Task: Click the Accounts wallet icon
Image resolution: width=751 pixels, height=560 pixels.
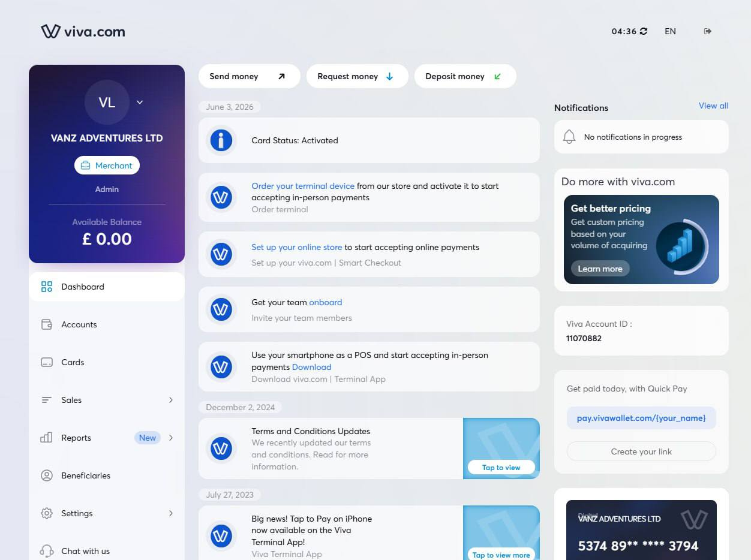Action: point(47,324)
